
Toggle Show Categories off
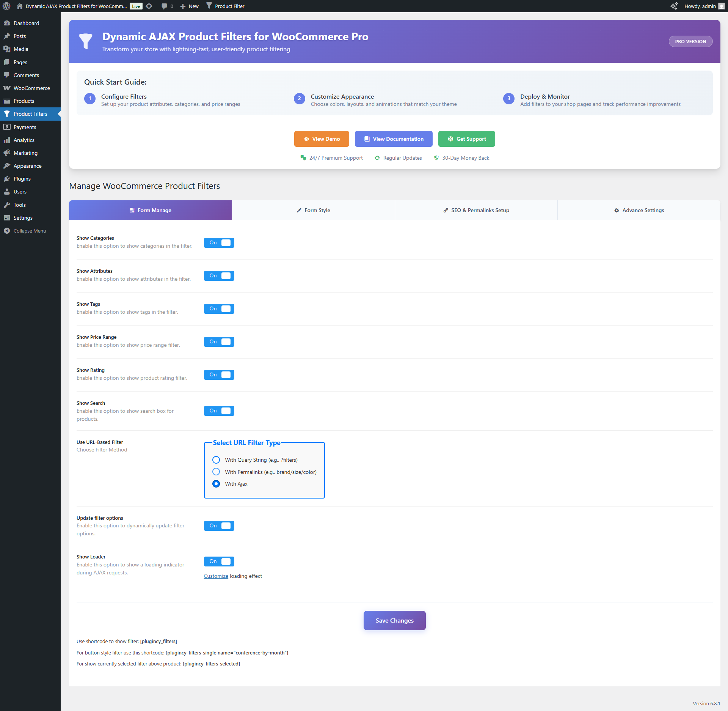tap(219, 243)
